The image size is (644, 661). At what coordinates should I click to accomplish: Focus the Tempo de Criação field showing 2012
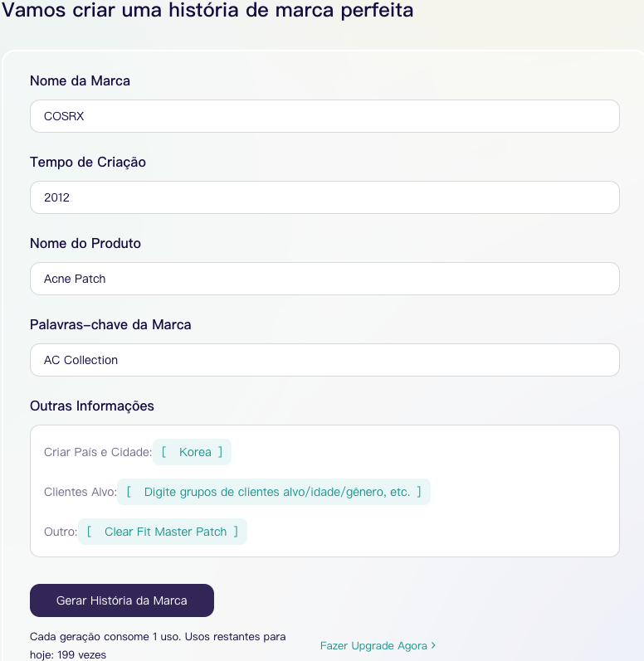(x=324, y=197)
